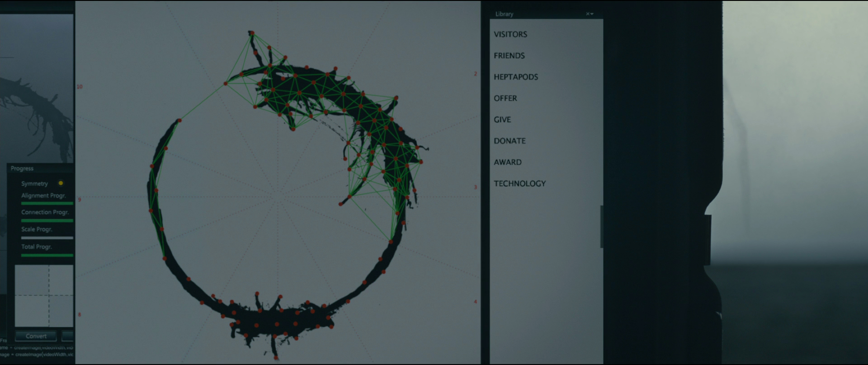Click sector number 8 on the canvas
Screen dimensions: 868x365
point(79,314)
